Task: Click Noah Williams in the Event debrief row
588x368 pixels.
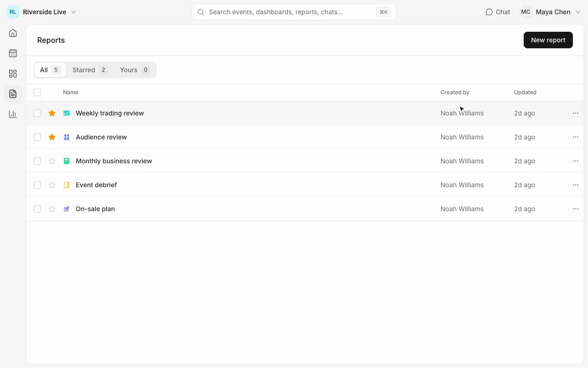Action: tap(462, 185)
